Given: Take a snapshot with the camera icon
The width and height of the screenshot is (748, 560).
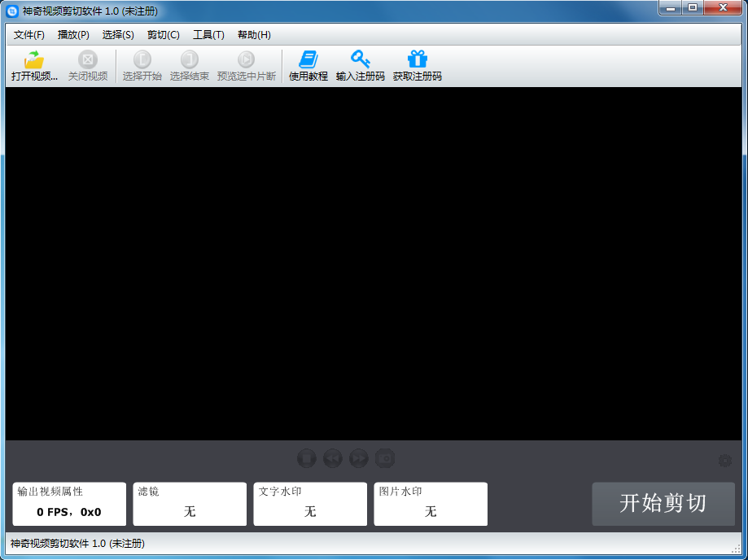Looking at the screenshot, I should tap(385, 458).
